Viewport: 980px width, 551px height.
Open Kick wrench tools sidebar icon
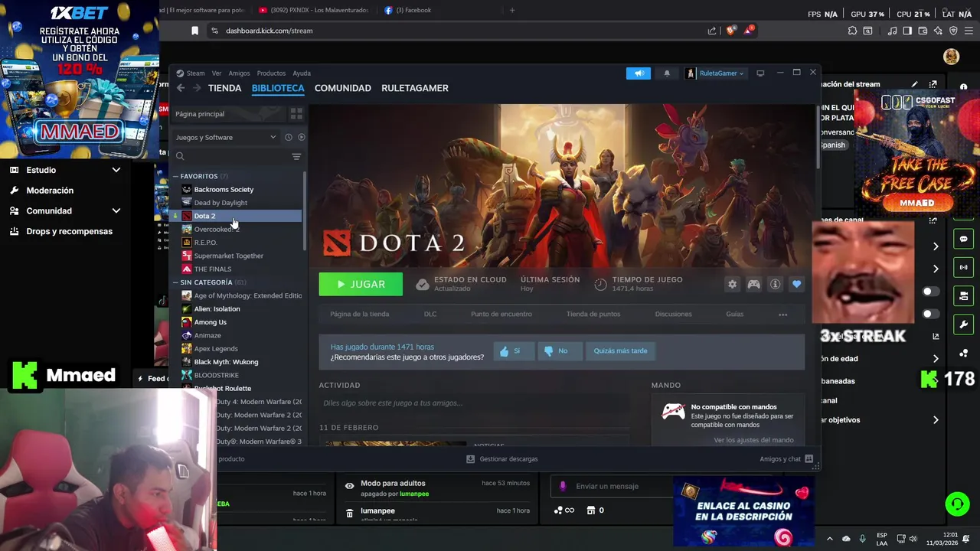pos(963,324)
